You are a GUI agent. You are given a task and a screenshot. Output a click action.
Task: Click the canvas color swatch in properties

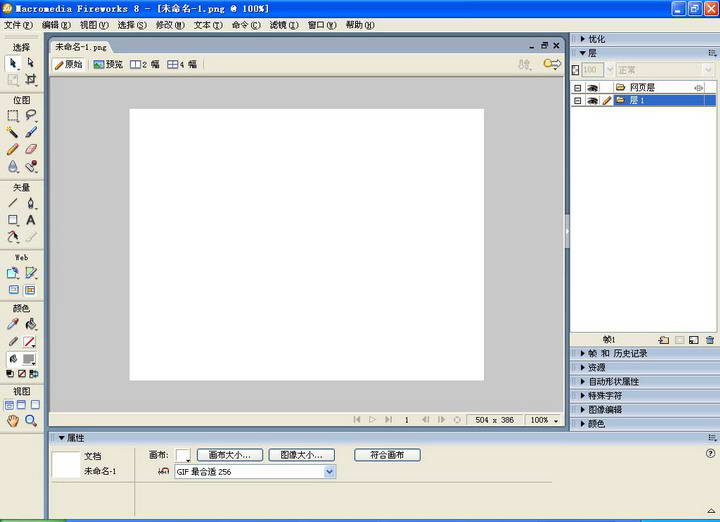(183, 455)
